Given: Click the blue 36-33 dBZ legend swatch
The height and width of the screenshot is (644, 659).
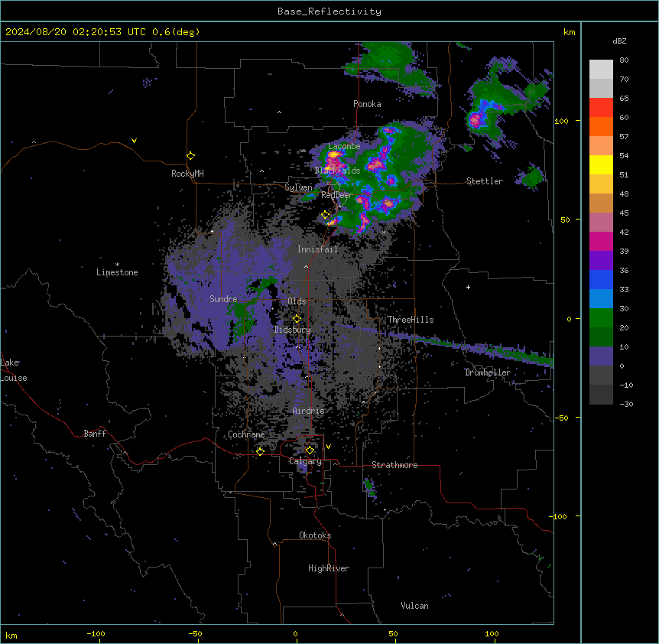Looking at the screenshot, I should (601, 279).
